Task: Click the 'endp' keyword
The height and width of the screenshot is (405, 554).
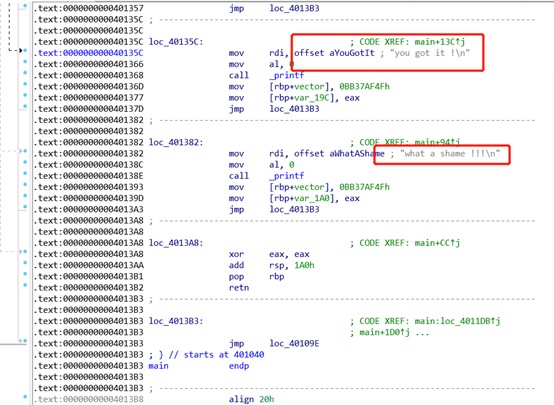Action: [239, 366]
